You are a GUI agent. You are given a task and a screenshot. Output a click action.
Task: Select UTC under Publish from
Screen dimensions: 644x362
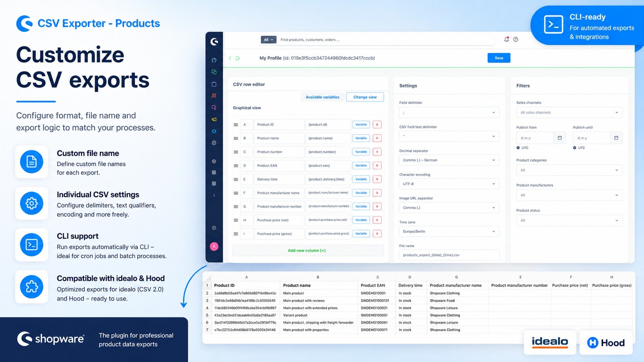tap(518, 148)
